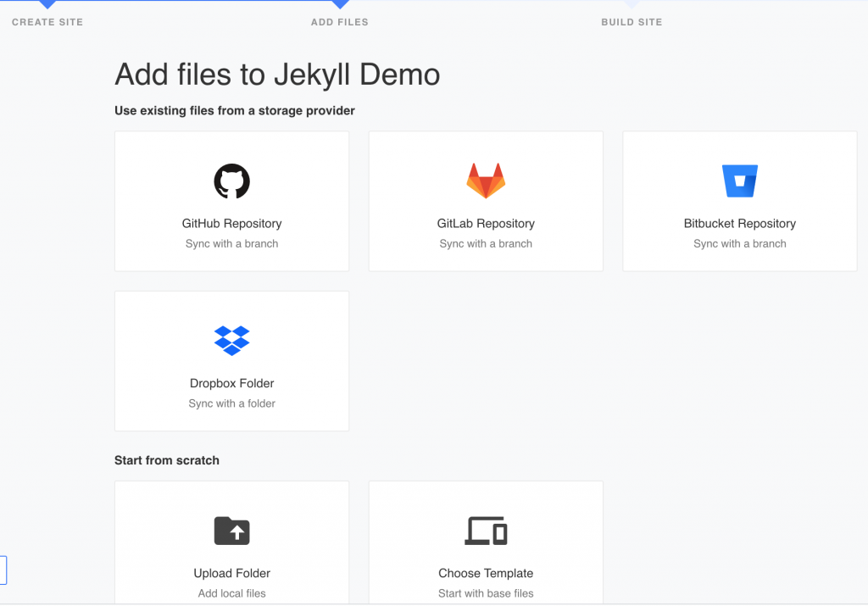This screenshot has height=606, width=868.
Task: Click the devices template icon
Action: point(486,531)
